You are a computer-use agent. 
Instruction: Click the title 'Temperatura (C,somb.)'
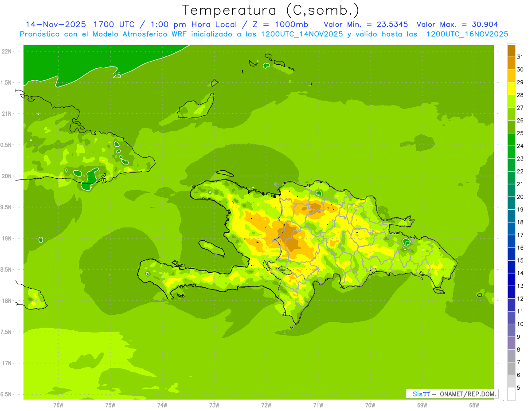[x=270, y=10]
